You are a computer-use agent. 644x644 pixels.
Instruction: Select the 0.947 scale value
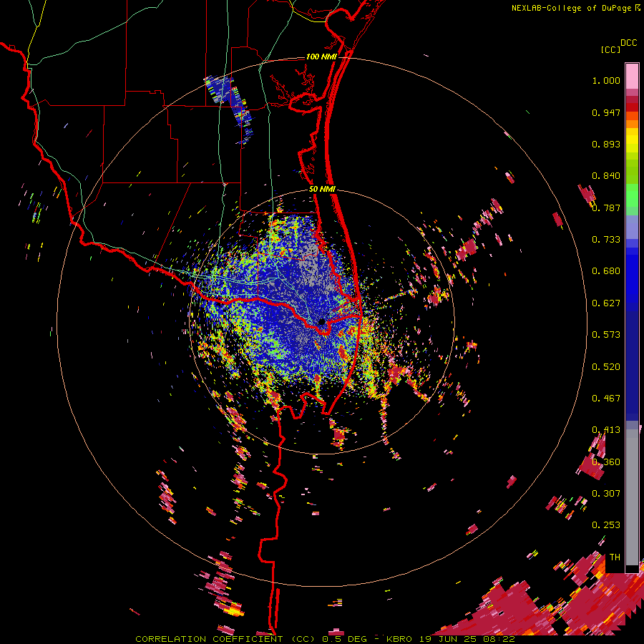point(606,112)
